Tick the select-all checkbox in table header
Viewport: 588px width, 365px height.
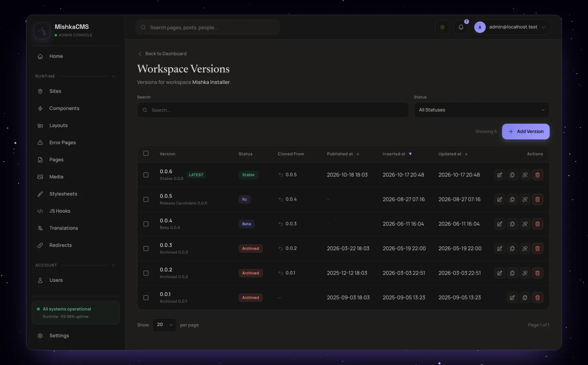pyautogui.click(x=146, y=153)
